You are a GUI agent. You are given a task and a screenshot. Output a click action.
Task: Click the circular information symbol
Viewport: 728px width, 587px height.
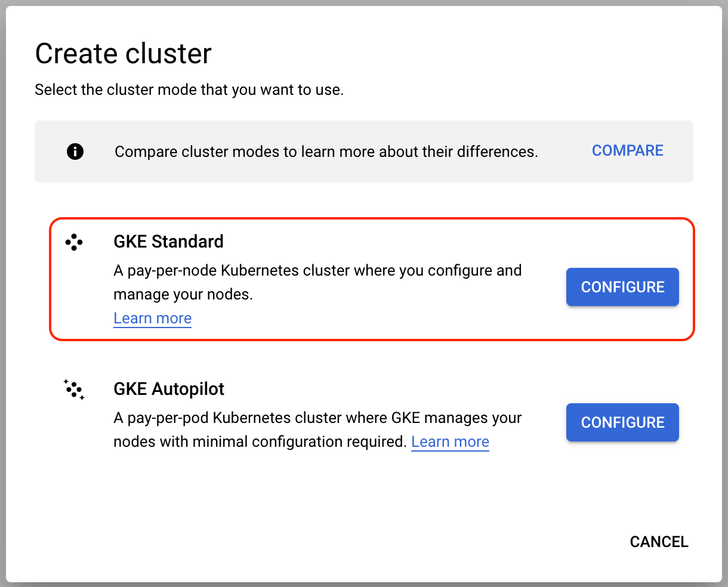point(75,152)
